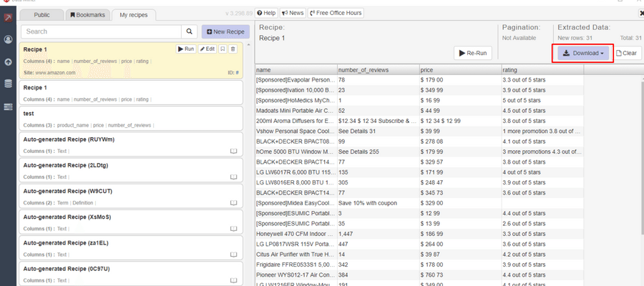Select Auto-generated Recipe (RUYWm) card
The image size is (644, 286).
click(131, 144)
